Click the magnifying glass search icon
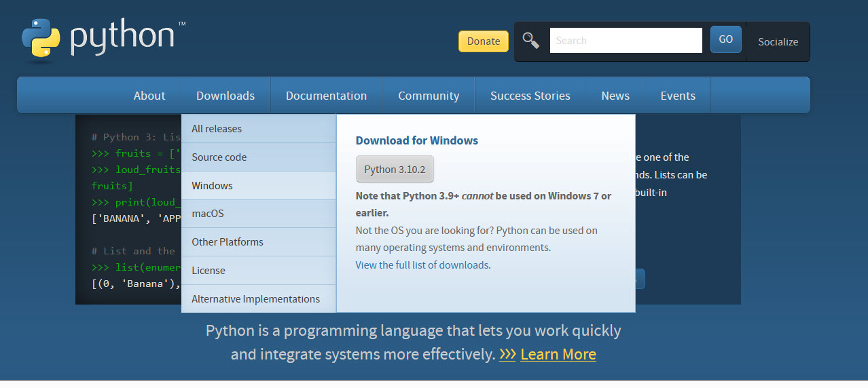Screen dimensions: 868x388 pyautogui.click(x=531, y=41)
